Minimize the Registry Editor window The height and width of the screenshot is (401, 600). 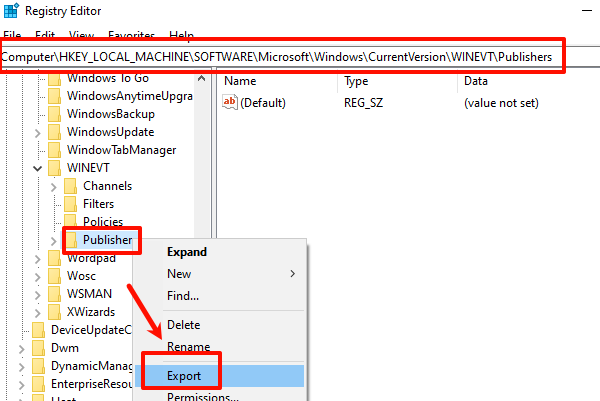pyautogui.click(x=587, y=11)
